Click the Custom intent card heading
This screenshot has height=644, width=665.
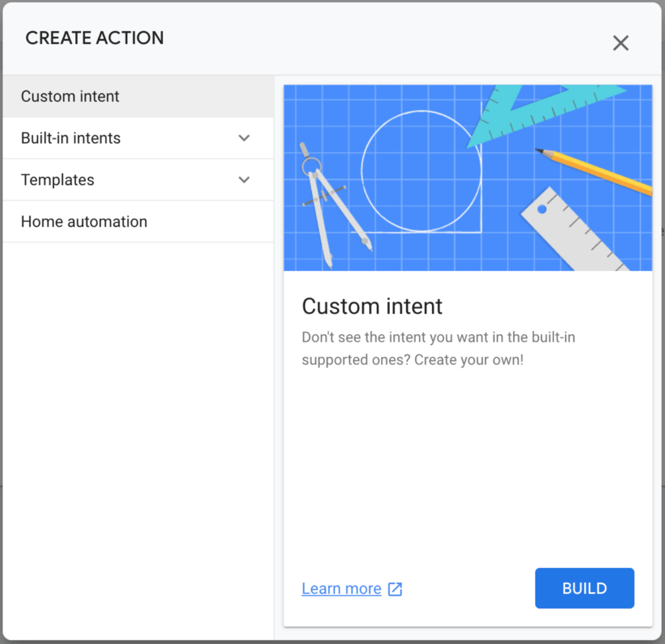click(x=372, y=306)
